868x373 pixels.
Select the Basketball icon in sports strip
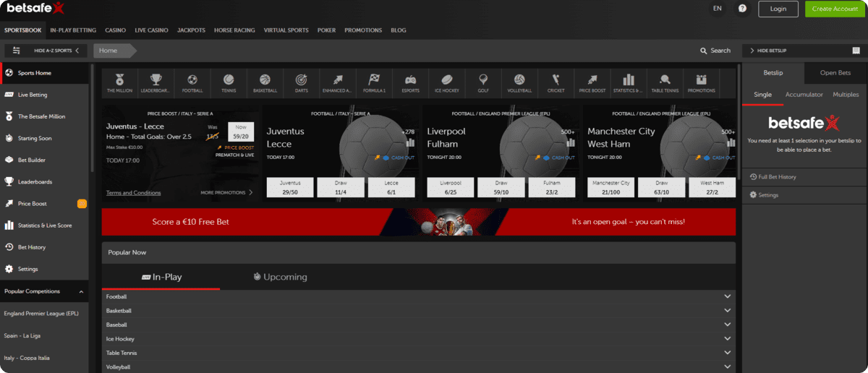click(265, 80)
